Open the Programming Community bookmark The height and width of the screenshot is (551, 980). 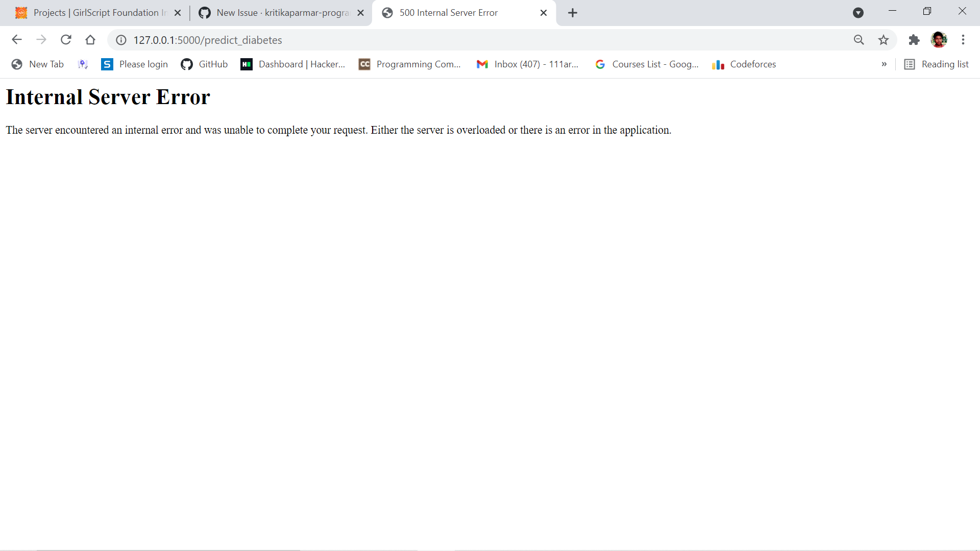410,64
